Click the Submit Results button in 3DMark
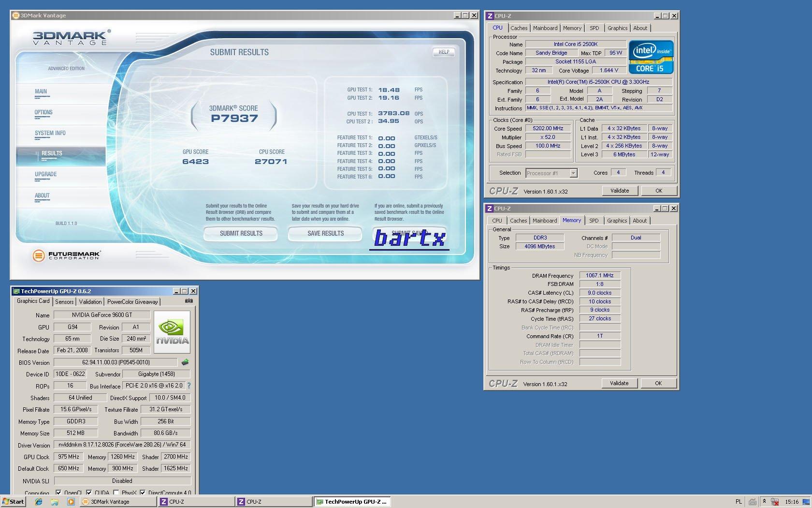 pos(241,234)
